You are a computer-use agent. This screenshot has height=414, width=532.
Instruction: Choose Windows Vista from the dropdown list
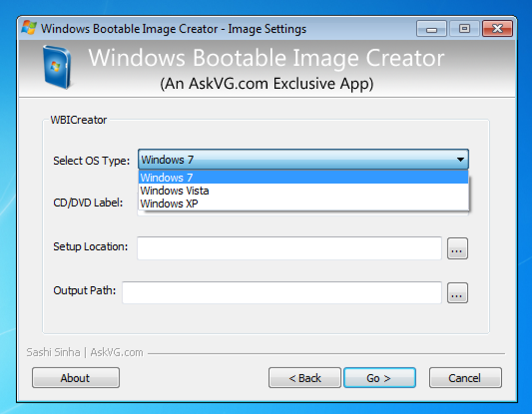click(304, 190)
